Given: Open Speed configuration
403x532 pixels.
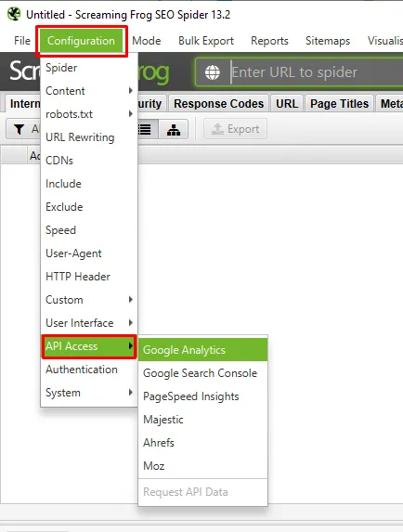Looking at the screenshot, I should (89, 230).
